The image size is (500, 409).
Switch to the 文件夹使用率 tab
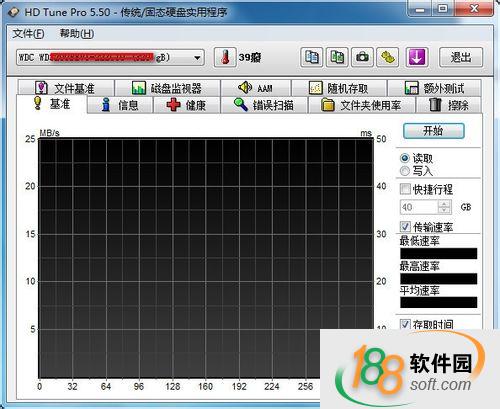362,105
